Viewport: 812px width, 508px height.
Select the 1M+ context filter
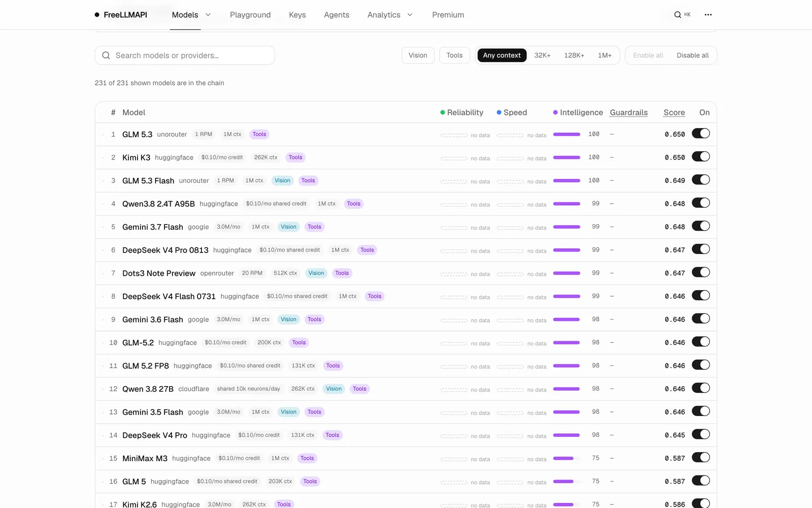click(x=604, y=55)
